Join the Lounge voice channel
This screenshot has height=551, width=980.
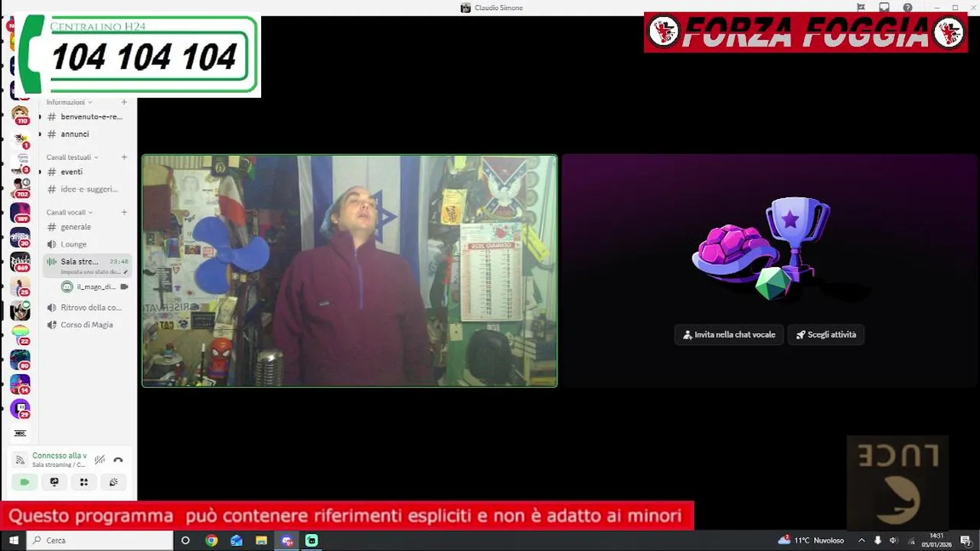(x=85, y=244)
